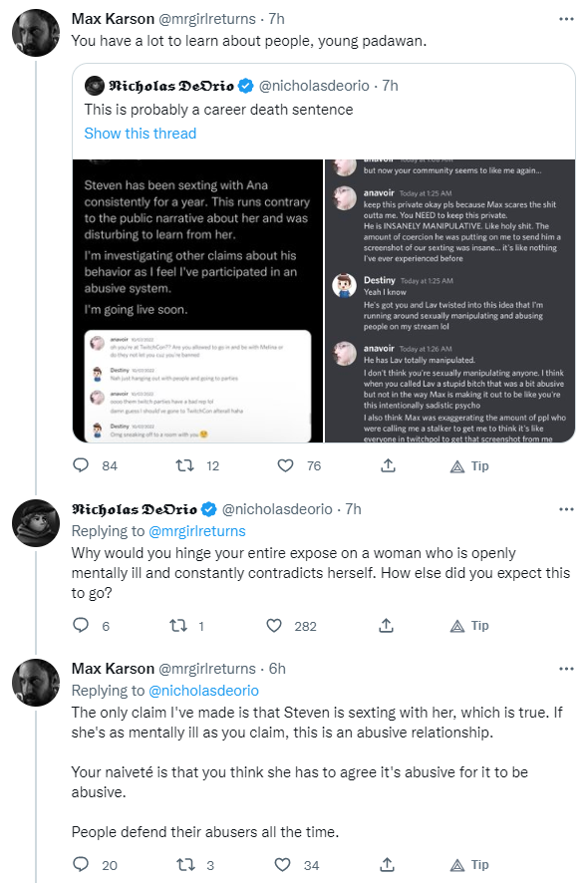Open the @mrgirlreturns mention link in reply
The height and width of the screenshot is (883, 588).
click(196, 531)
